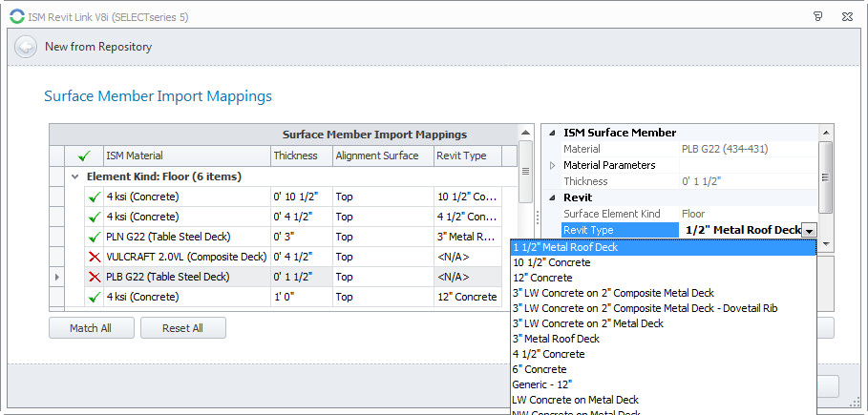Toggle check for PLN G22 Table Steel Deck
The height and width of the screenshot is (415, 868).
[95, 237]
